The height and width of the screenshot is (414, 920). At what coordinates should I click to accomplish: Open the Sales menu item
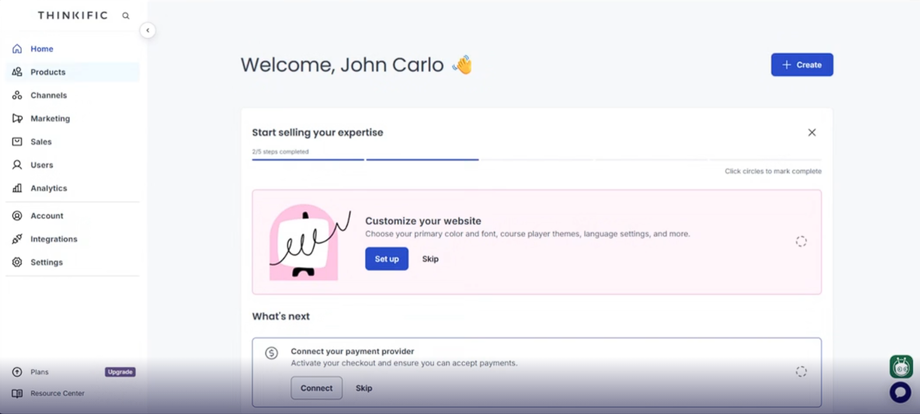pos(41,142)
